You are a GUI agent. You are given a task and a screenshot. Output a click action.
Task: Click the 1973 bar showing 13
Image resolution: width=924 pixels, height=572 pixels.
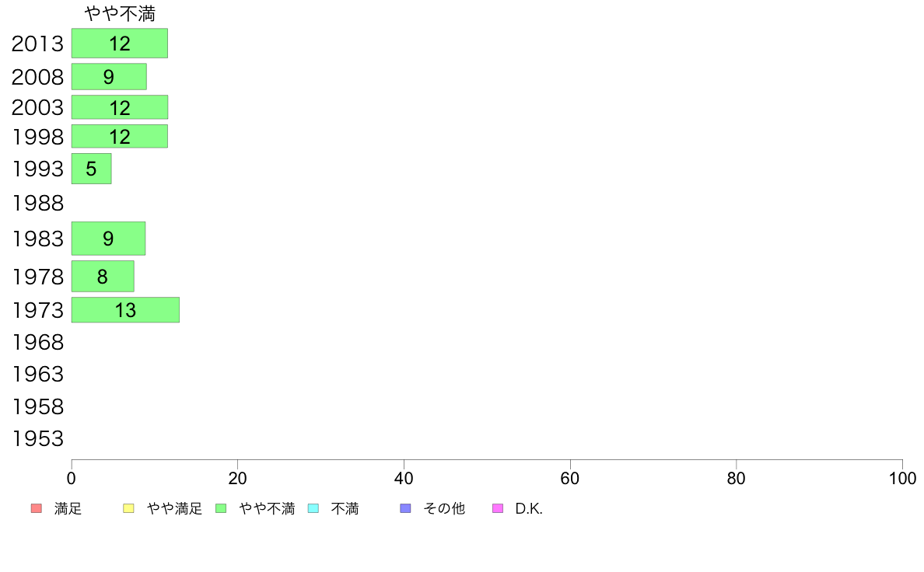click(125, 310)
